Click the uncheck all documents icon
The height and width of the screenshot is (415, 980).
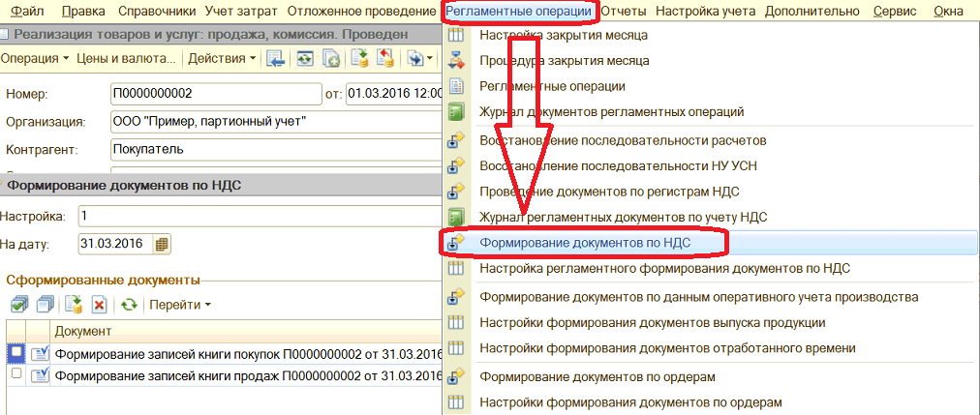[43, 305]
